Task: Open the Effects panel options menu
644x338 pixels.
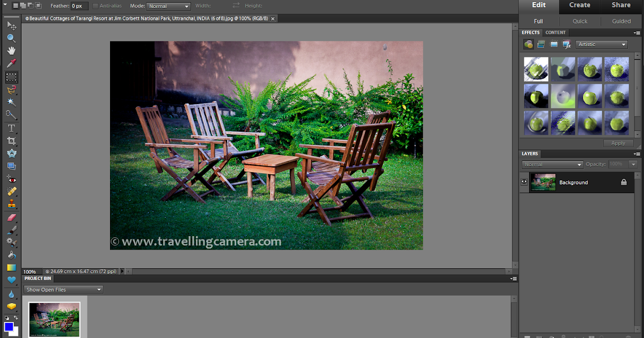Action: click(636, 33)
